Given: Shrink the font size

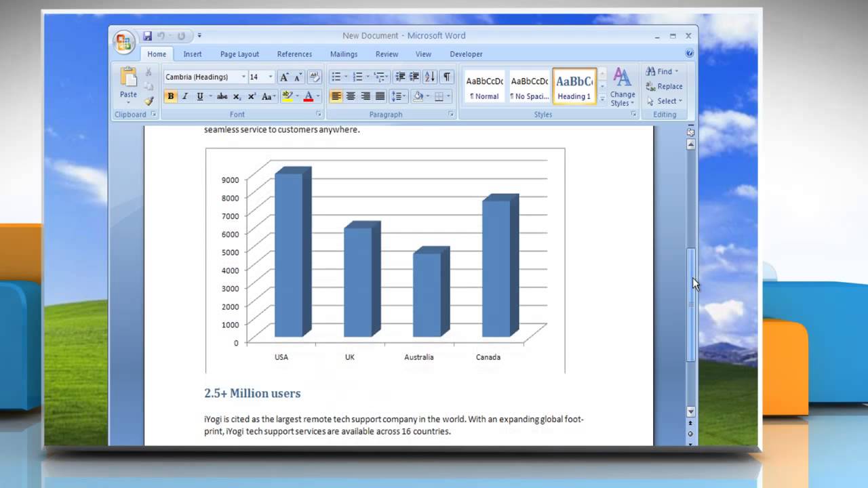Looking at the screenshot, I should click(x=297, y=77).
